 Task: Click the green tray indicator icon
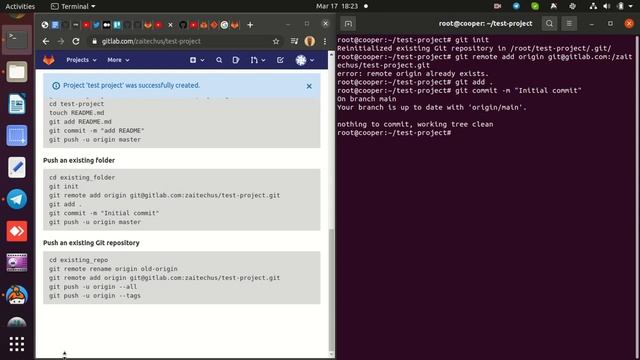[535, 6]
